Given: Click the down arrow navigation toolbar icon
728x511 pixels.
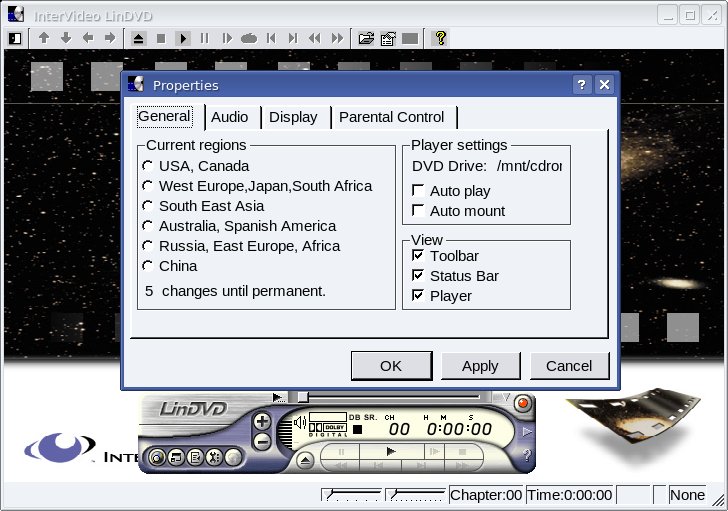Looking at the screenshot, I should (x=66, y=38).
